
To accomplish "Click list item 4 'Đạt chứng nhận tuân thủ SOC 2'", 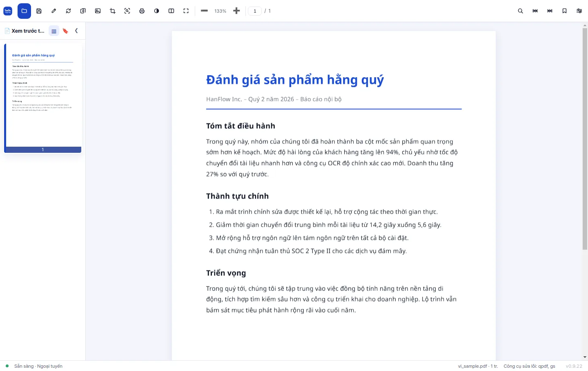I will (x=308, y=251).
